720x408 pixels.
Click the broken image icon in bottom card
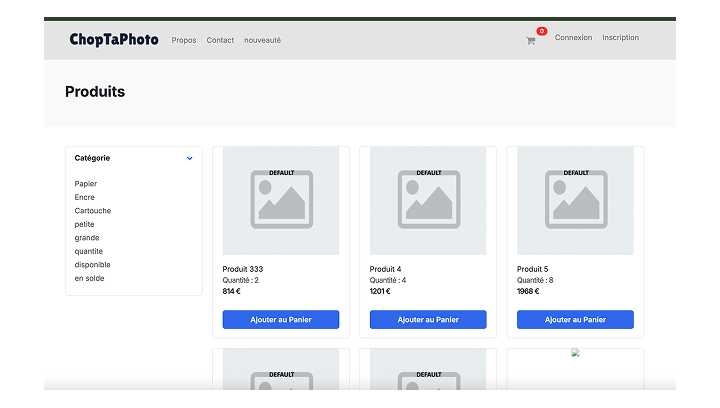click(x=575, y=352)
